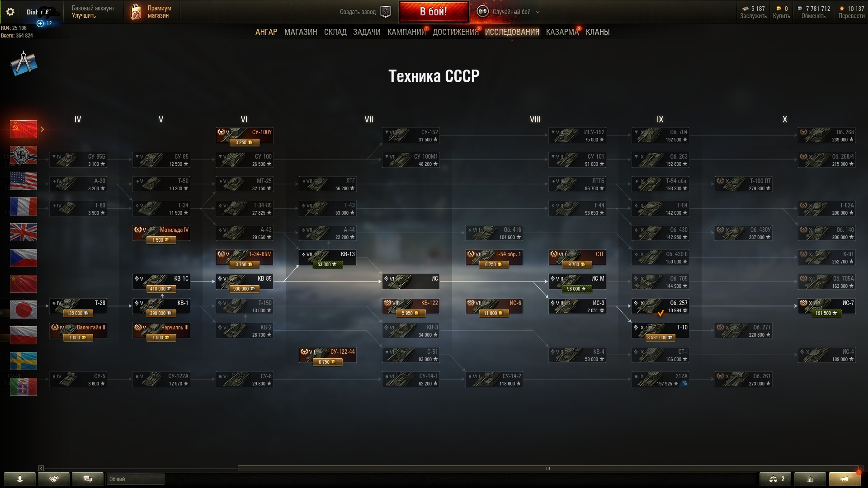Click the Общий chat channel field
The image size is (868, 488).
(x=135, y=479)
